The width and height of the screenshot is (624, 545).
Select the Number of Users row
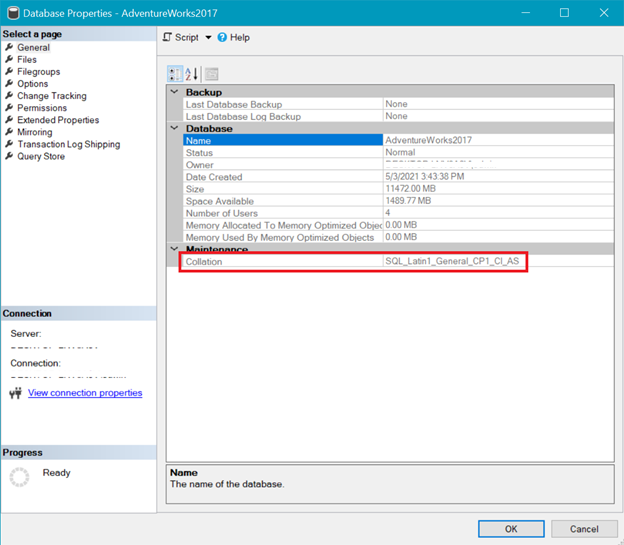(x=398, y=213)
